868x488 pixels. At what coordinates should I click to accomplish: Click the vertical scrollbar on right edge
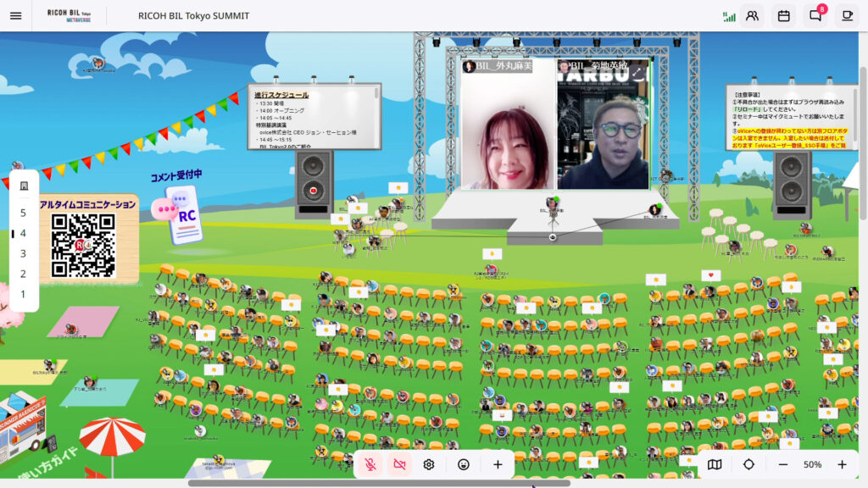tap(863, 144)
